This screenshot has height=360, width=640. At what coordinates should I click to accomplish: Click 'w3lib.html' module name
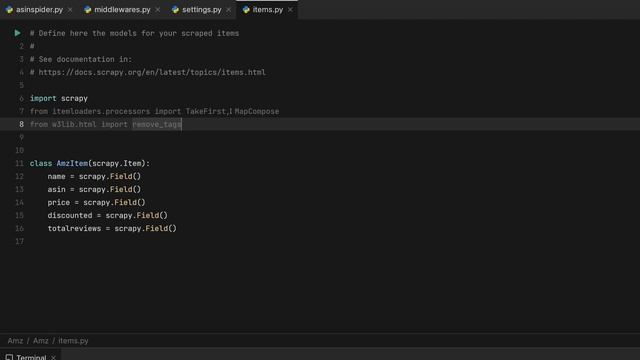74,124
